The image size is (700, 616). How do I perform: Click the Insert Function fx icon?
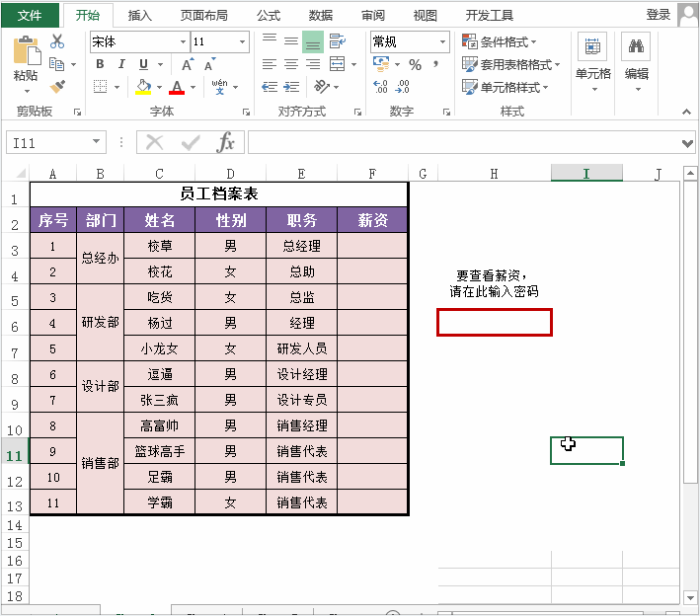(x=226, y=143)
